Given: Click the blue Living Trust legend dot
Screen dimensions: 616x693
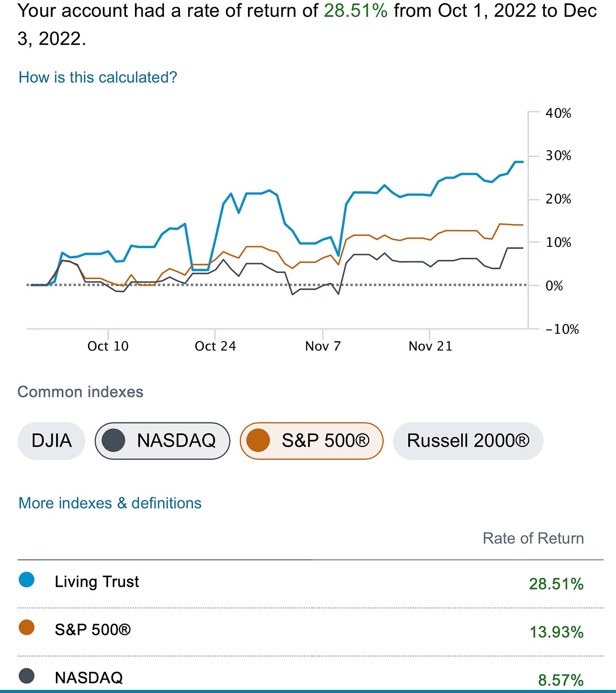Looking at the screenshot, I should pos(27,580).
